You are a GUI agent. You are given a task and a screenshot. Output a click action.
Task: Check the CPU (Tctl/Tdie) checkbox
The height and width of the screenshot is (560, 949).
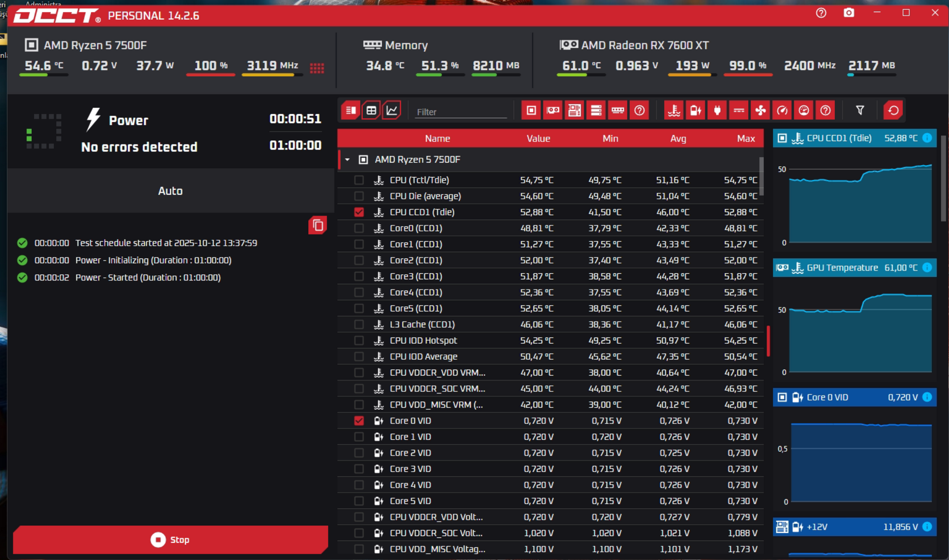pos(359,180)
